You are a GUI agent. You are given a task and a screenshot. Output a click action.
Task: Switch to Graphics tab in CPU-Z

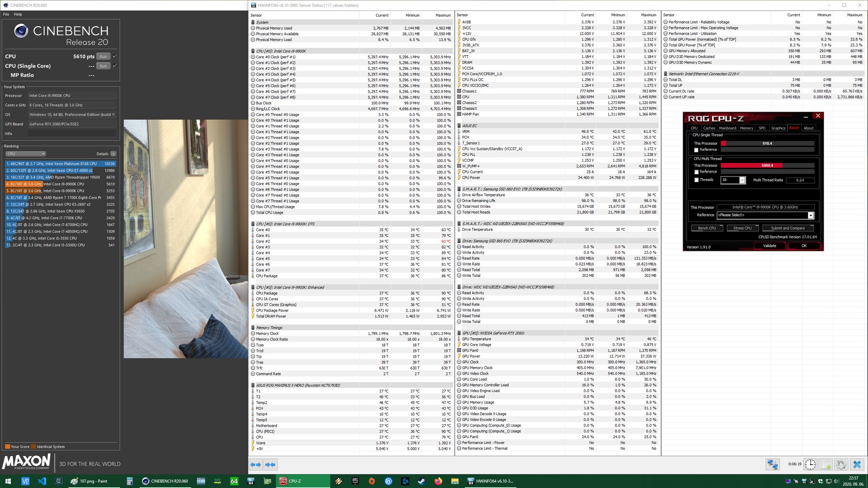[x=778, y=128]
